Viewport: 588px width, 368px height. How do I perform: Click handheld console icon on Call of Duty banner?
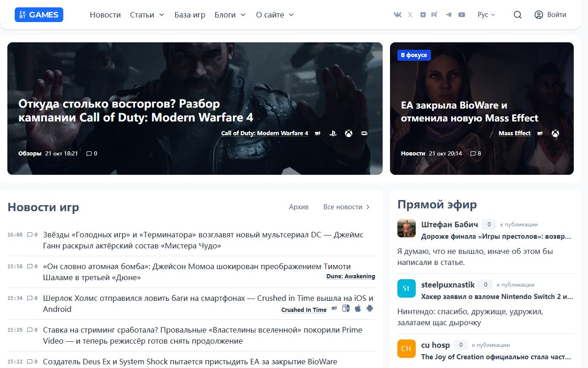pos(364,133)
